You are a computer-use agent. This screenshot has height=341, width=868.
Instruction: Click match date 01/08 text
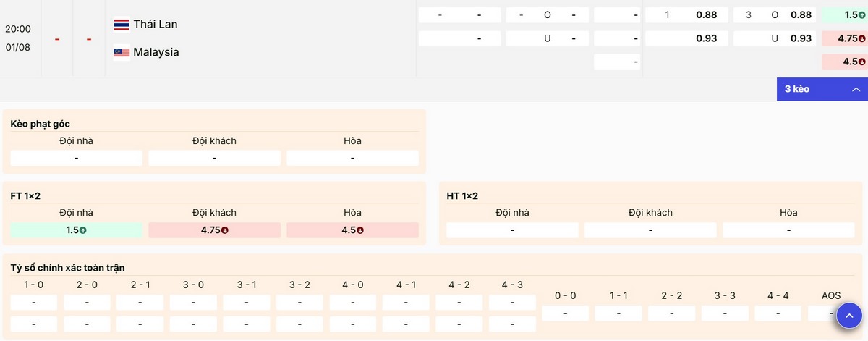click(18, 47)
